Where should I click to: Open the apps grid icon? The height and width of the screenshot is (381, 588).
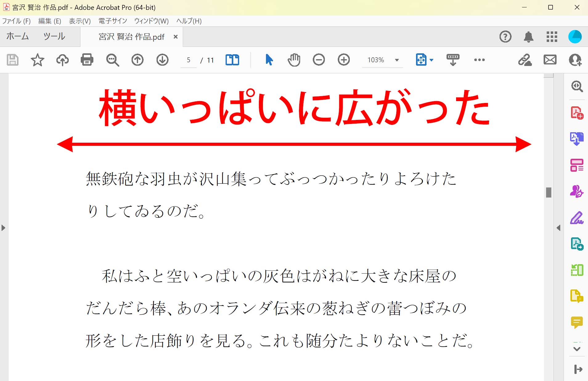(552, 37)
